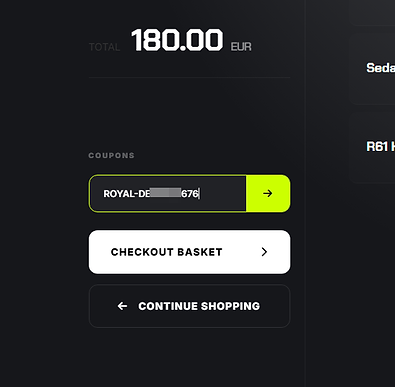Click the divider line below the total
Image resolution: width=395 pixels, height=387 pixels.
coord(189,77)
